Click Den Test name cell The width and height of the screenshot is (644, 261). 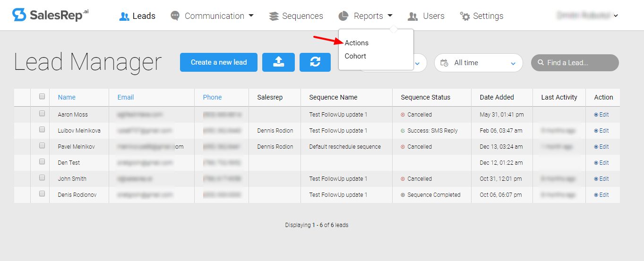coord(69,163)
